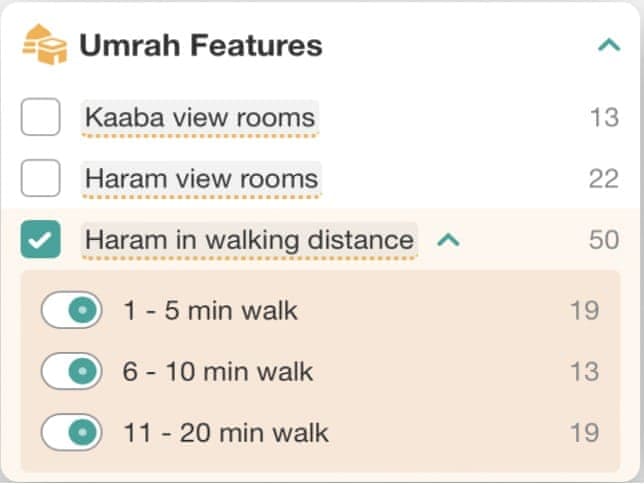Switch off 11 - 20 min walk toggle
The width and height of the screenshot is (644, 484).
click(72, 433)
